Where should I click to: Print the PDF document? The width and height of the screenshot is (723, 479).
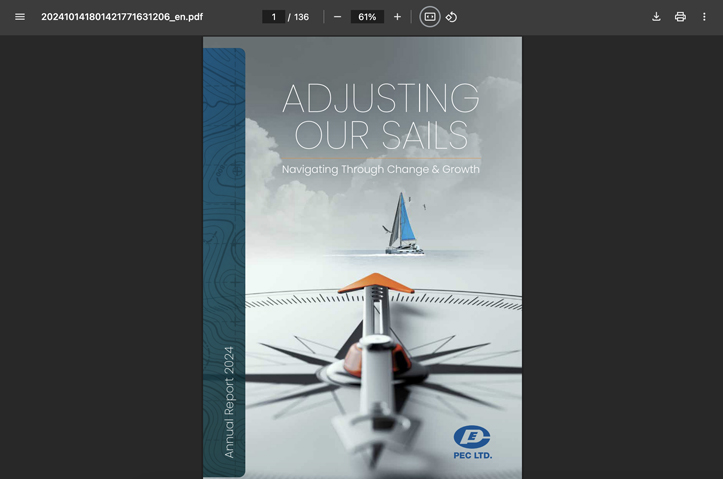tap(680, 17)
